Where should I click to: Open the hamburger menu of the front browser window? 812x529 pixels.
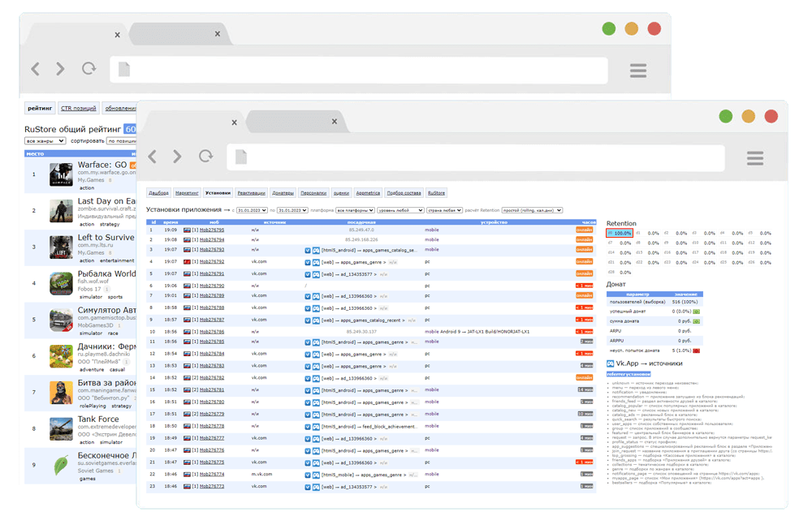coord(755,158)
